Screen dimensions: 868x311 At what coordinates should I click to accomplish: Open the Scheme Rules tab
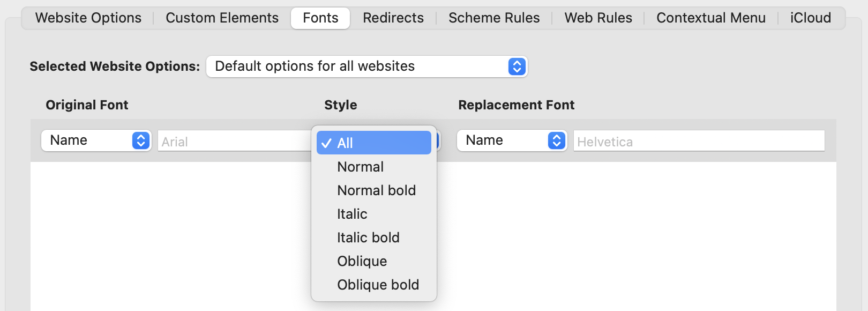click(494, 18)
